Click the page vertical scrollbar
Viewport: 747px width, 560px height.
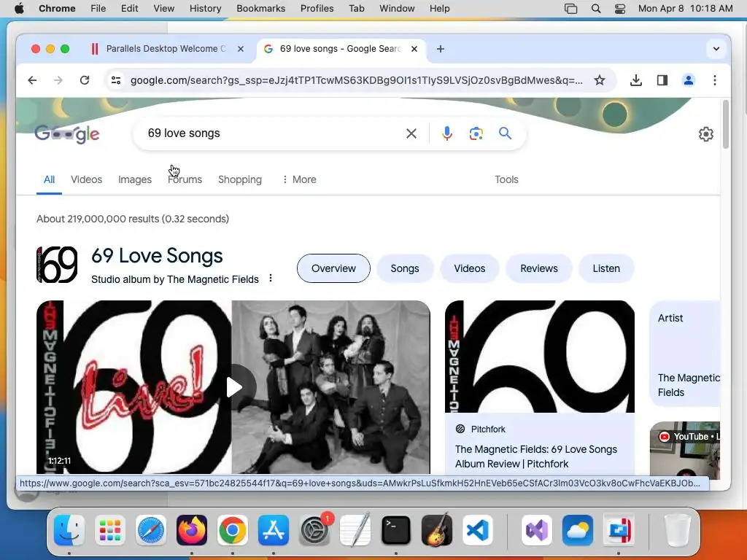click(726, 125)
